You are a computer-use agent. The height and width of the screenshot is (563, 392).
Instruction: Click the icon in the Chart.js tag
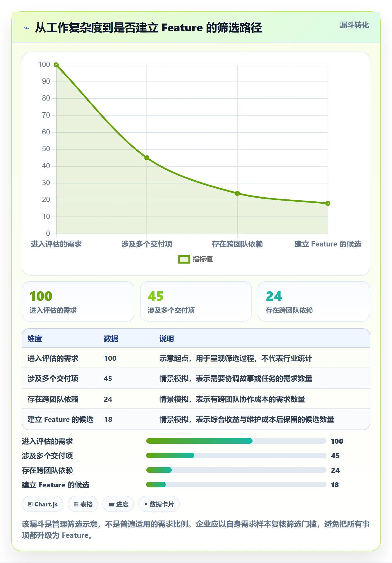coord(30,504)
